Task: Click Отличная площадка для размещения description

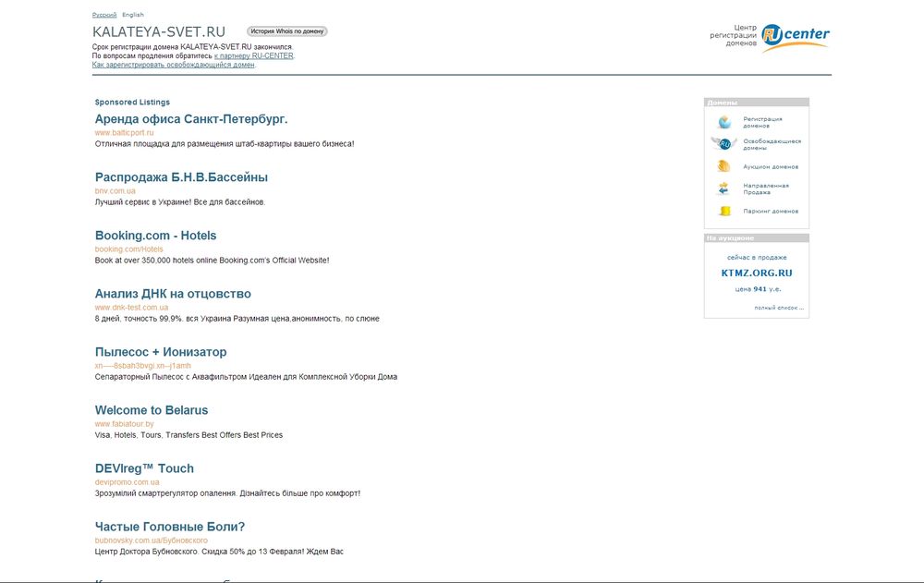Action: (225, 144)
